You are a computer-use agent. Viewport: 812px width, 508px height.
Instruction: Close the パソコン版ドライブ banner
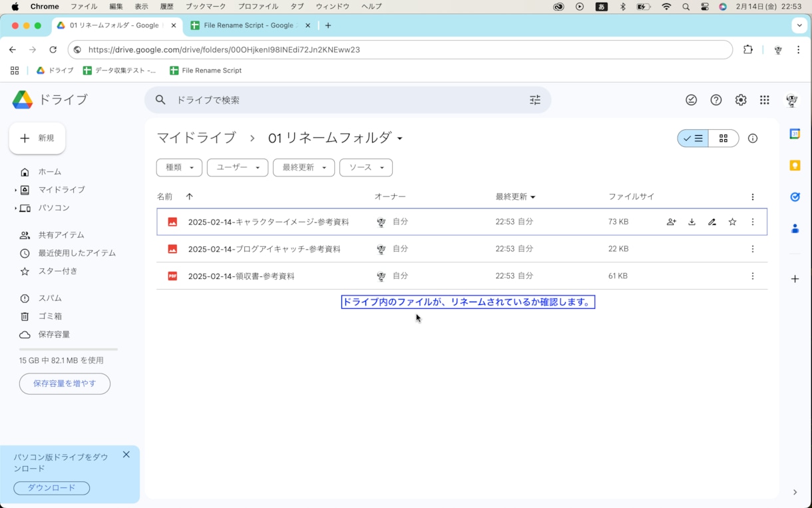tap(126, 455)
